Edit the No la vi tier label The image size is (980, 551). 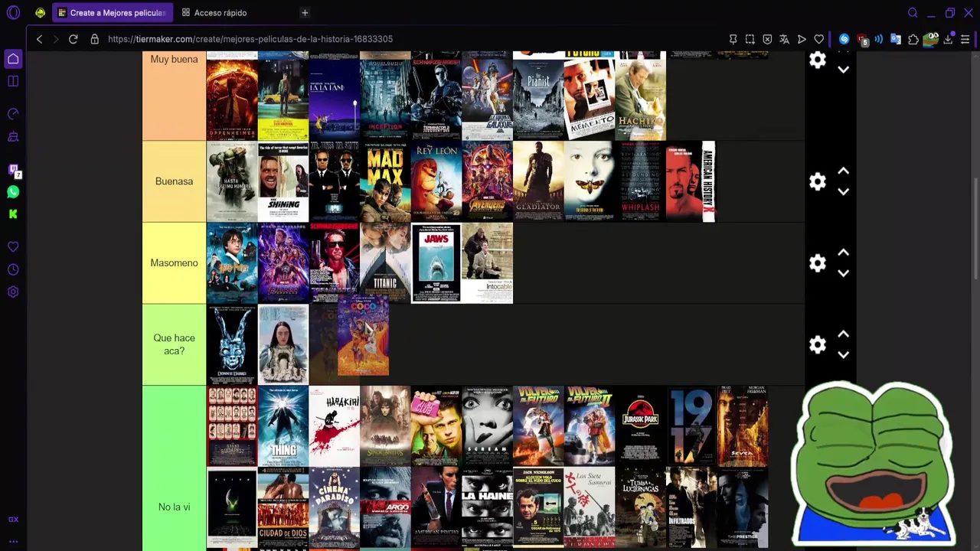pyautogui.click(x=174, y=507)
